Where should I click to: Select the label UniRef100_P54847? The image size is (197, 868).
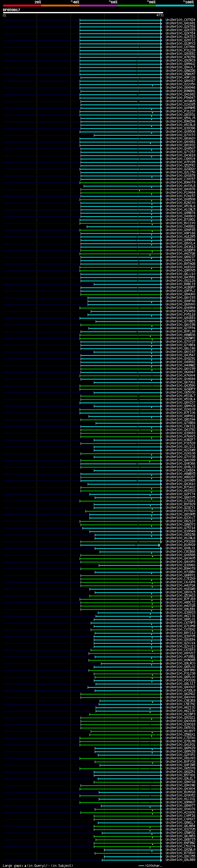click(x=180, y=98)
